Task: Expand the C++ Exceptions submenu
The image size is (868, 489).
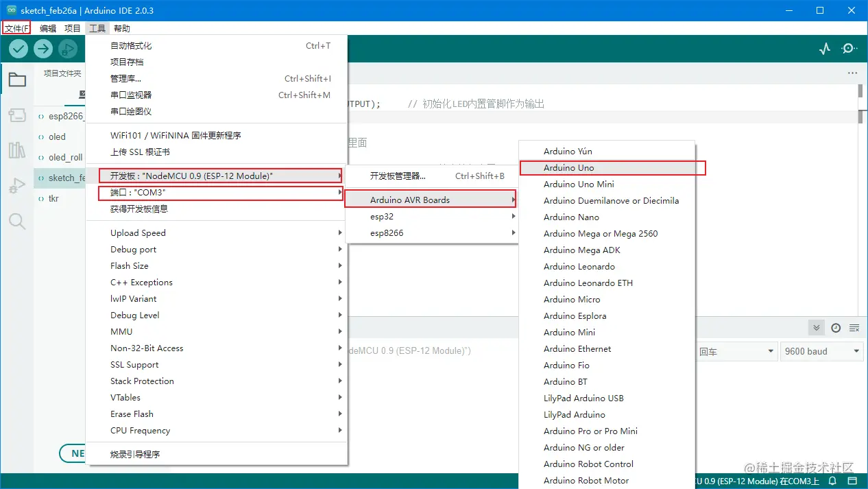Action: coord(217,283)
